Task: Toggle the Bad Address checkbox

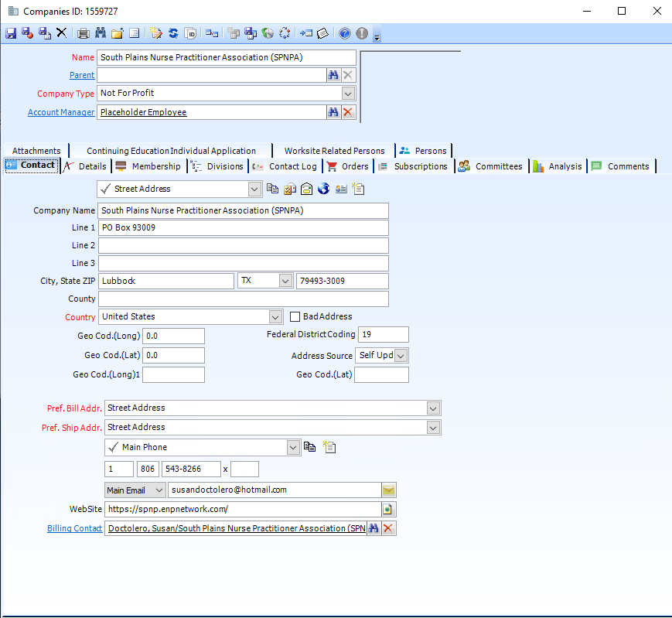Action: [x=295, y=316]
